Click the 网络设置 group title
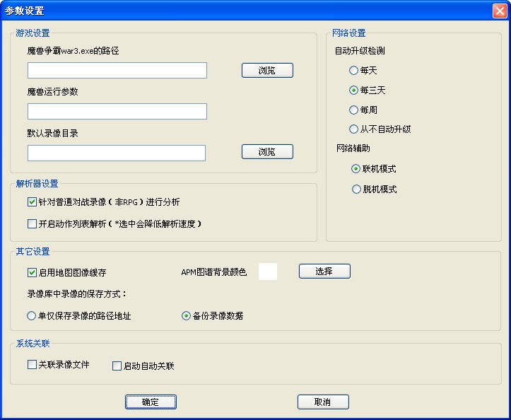The image size is (511, 420). click(348, 33)
